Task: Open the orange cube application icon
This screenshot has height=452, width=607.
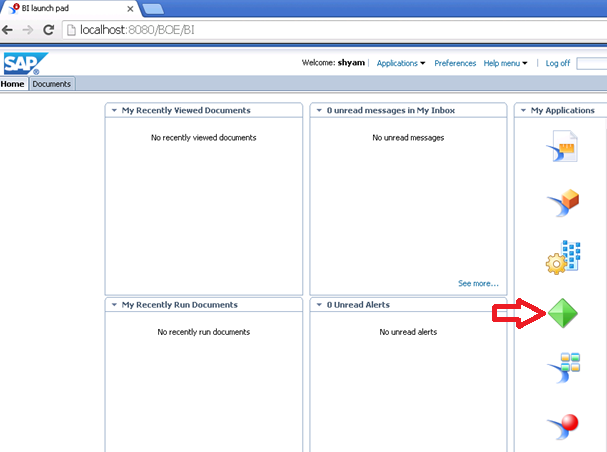Action: 562,203
